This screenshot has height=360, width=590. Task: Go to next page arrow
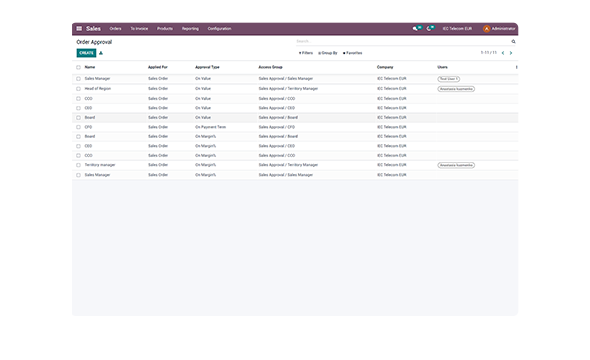pyautogui.click(x=511, y=53)
